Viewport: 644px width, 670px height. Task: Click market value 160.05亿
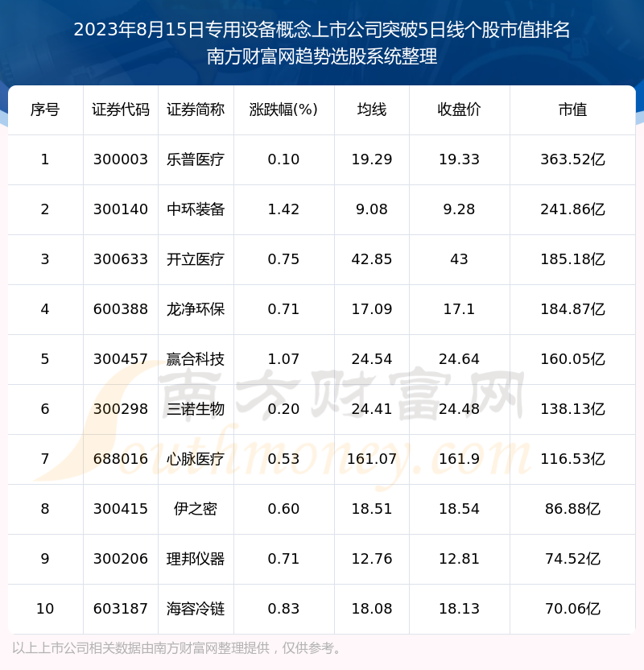572,359
